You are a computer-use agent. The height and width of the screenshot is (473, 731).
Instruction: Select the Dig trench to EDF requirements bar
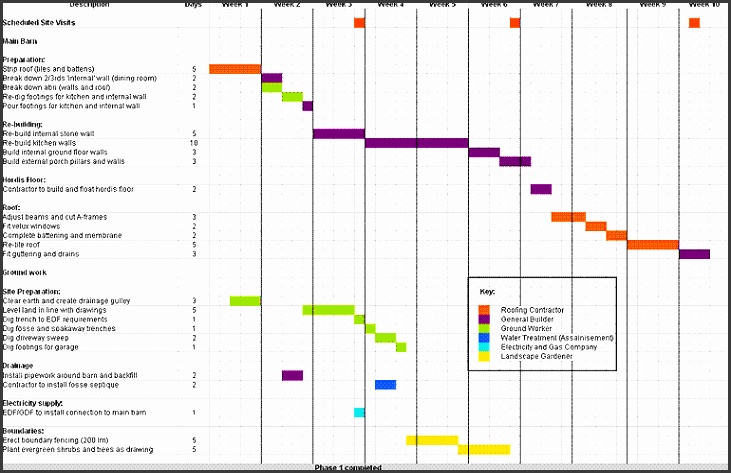pos(359,319)
